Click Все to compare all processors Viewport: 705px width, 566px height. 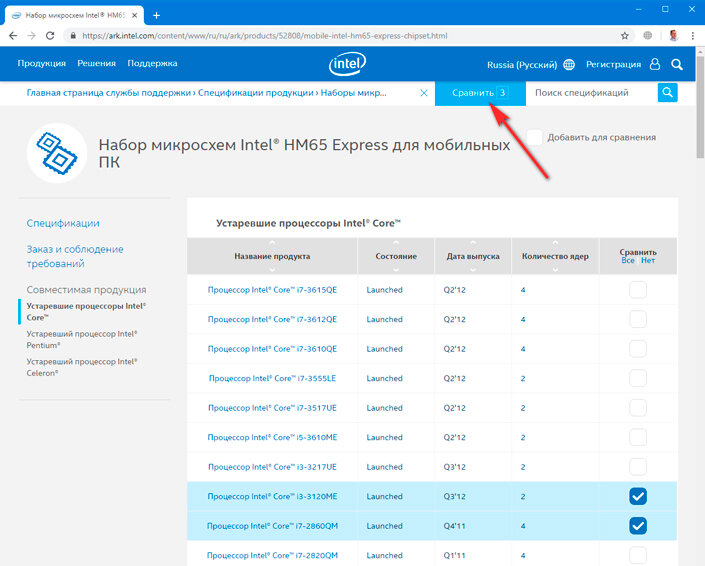pyautogui.click(x=628, y=261)
